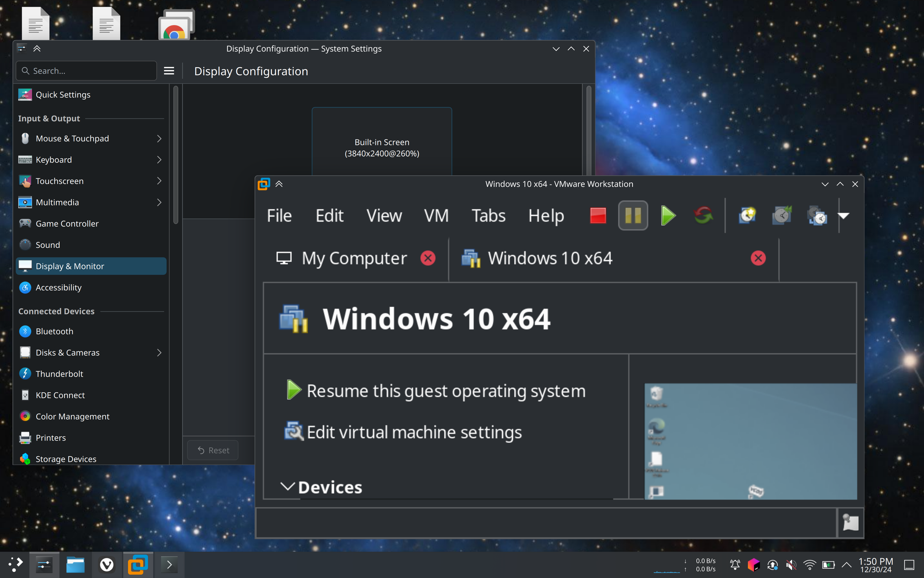Open the VM menu in VMware

pos(436,216)
